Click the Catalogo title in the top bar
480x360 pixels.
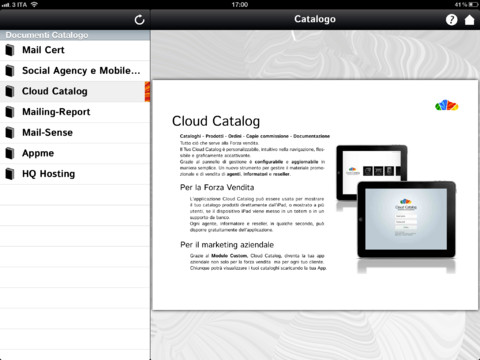(x=315, y=19)
